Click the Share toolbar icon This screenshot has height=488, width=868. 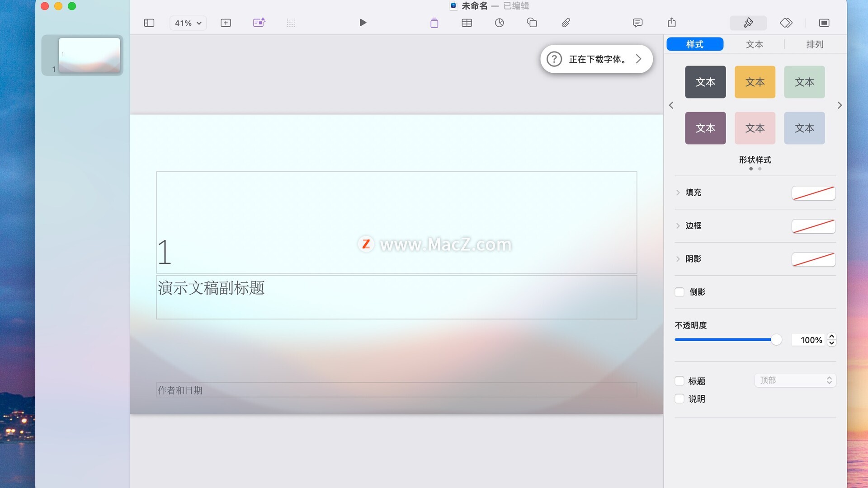672,23
